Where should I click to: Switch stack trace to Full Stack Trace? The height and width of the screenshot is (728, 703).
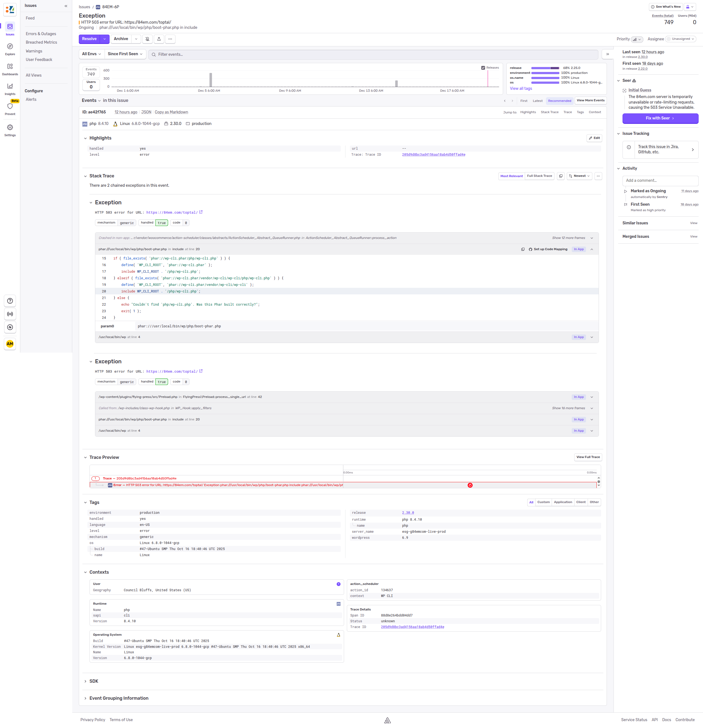tap(539, 176)
